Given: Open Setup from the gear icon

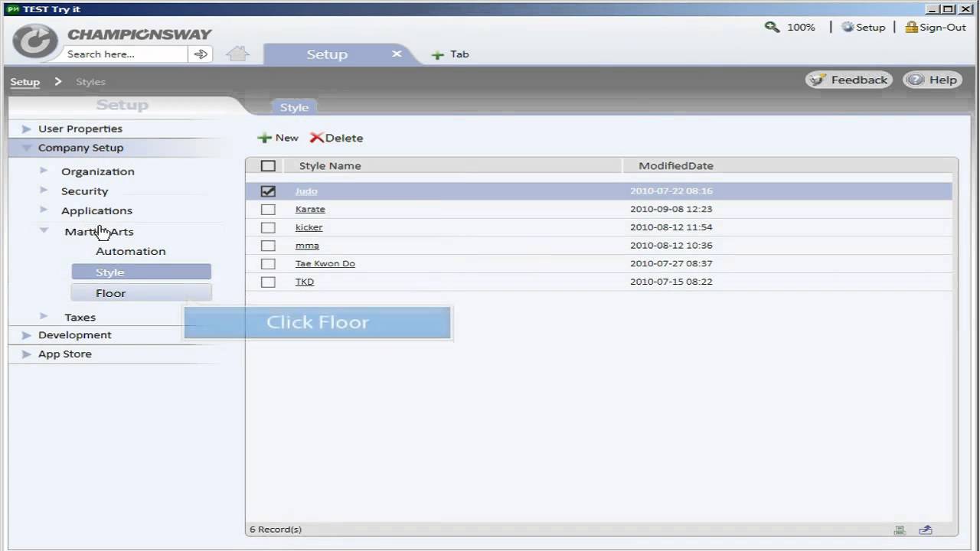Looking at the screenshot, I should (x=848, y=27).
